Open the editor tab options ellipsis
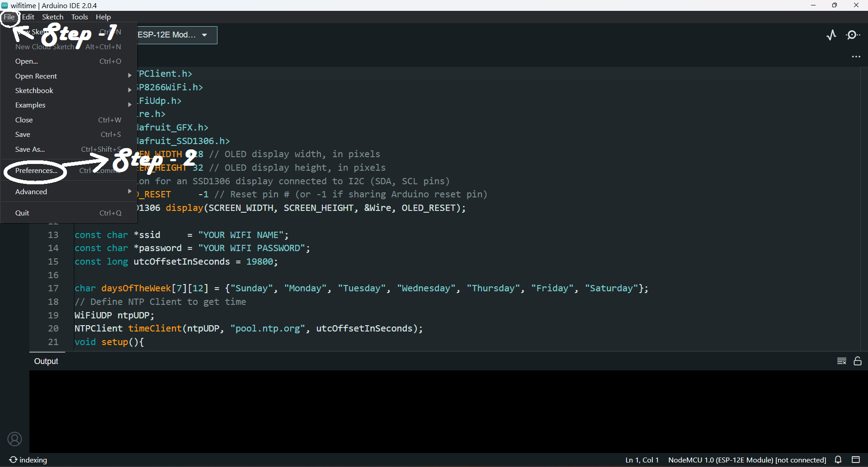Screen dimensions: 868x467 (x=856, y=57)
